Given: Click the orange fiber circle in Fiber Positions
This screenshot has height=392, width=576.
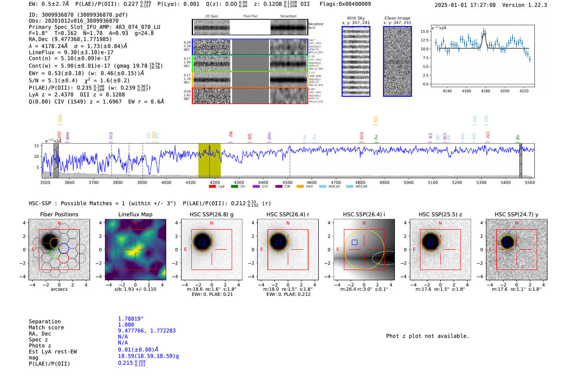Looking at the screenshot, I should click(x=55, y=243).
